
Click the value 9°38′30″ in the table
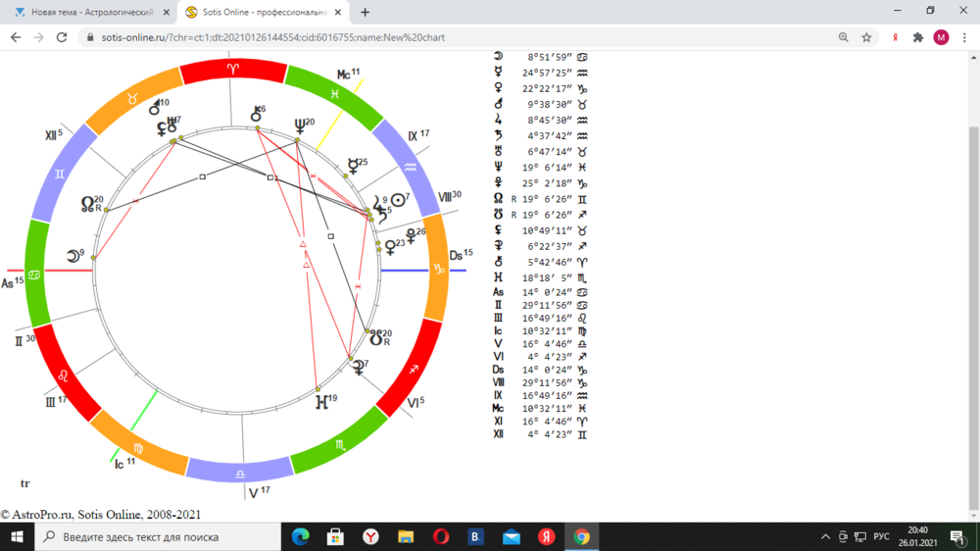(550, 105)
